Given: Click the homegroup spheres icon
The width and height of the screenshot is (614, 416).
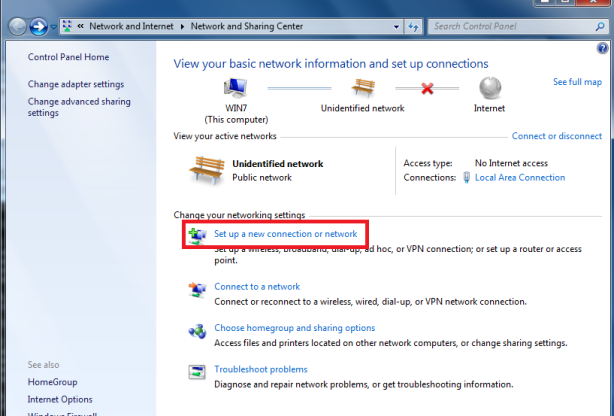Looking at the screenshot, I should pos(197,331).
